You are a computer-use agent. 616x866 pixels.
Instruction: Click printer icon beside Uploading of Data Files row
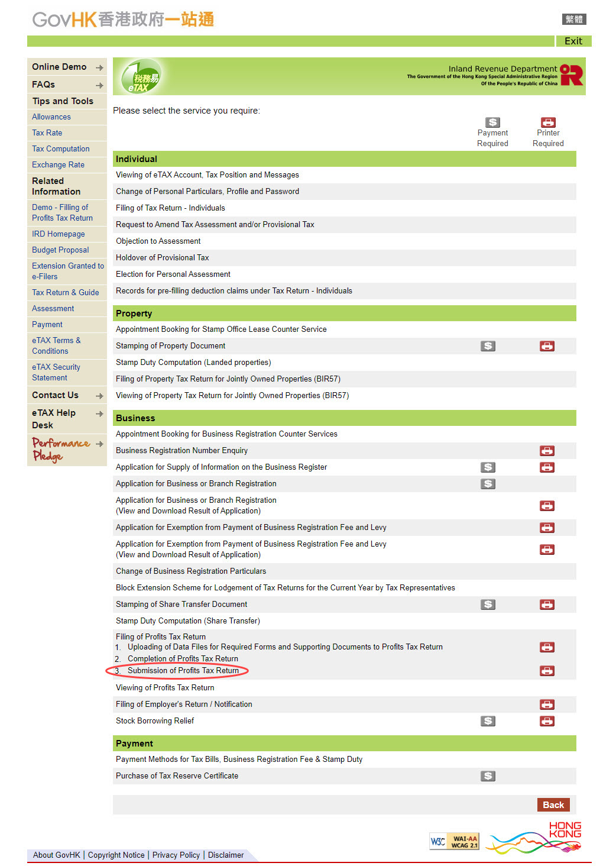tap(547, 647)
